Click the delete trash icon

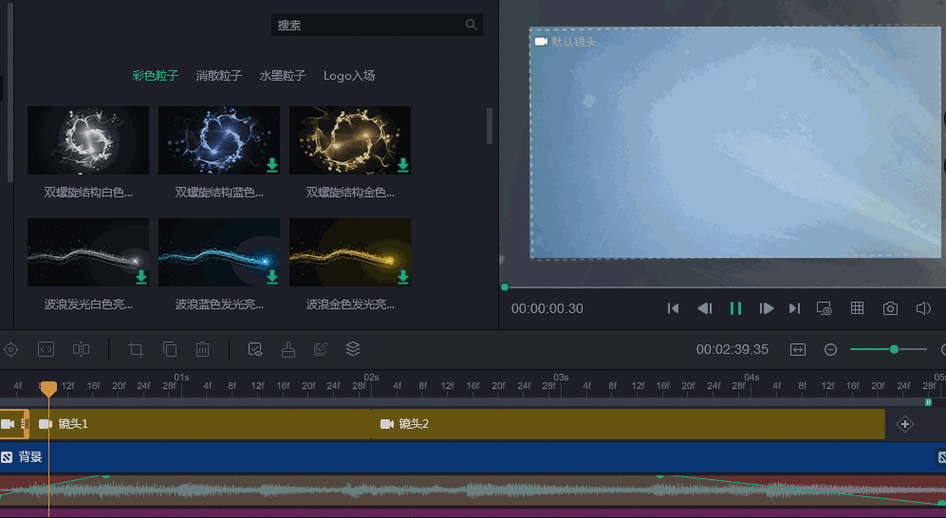203,349
